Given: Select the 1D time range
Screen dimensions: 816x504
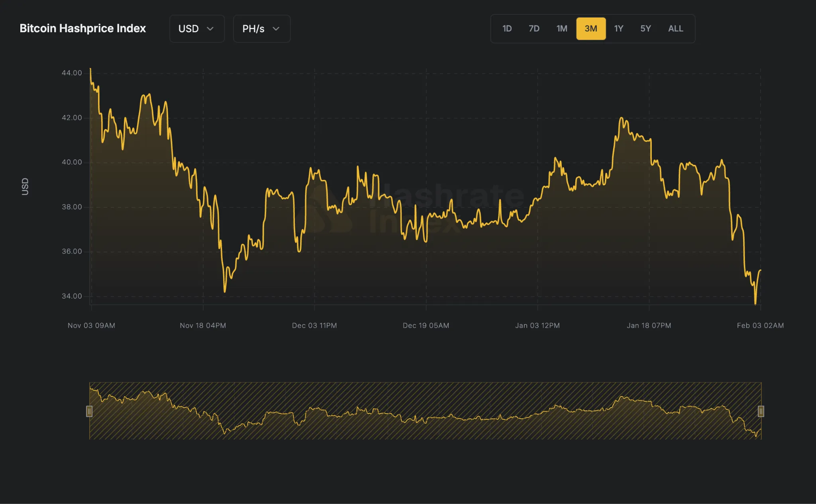Looking at the screenshot, I should (507, 29).
